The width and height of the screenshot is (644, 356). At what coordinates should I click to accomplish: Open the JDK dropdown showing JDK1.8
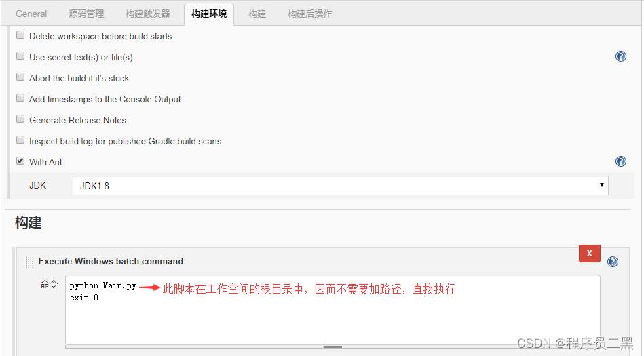point(341,186)
